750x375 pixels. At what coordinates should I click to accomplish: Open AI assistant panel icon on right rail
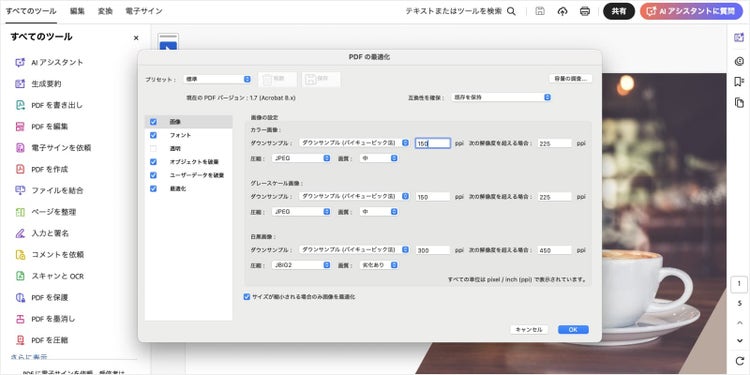coord(739,38)
